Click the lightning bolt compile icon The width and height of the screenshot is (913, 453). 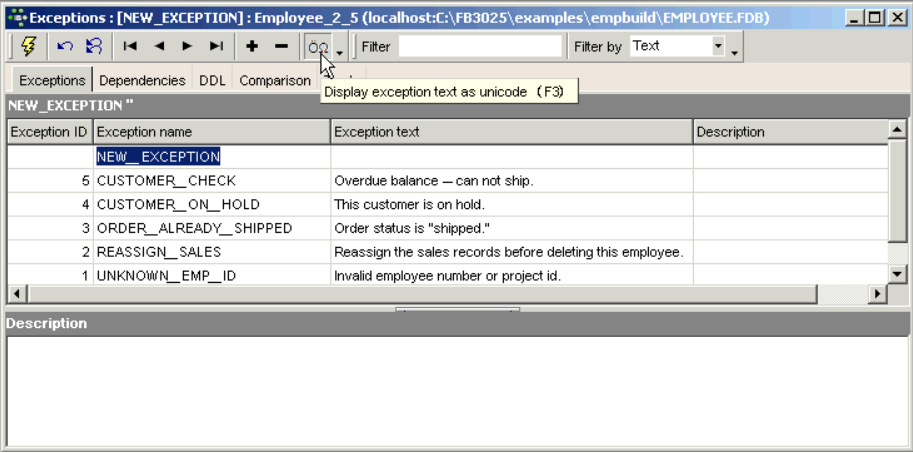tap(27, 47)
